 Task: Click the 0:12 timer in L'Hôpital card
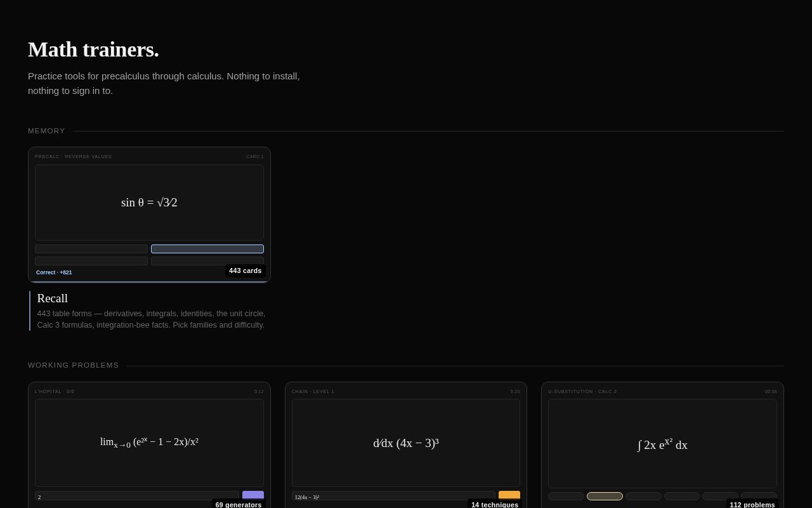[259, 391]
